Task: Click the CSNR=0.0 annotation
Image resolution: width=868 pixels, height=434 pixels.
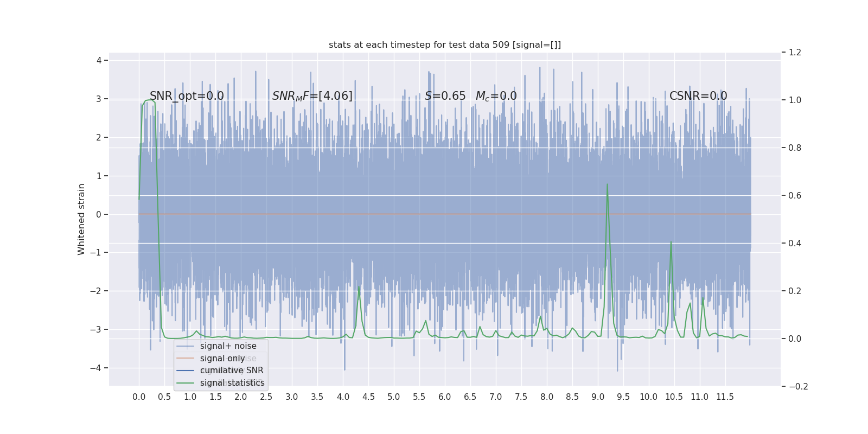Action: click(698, 96)
